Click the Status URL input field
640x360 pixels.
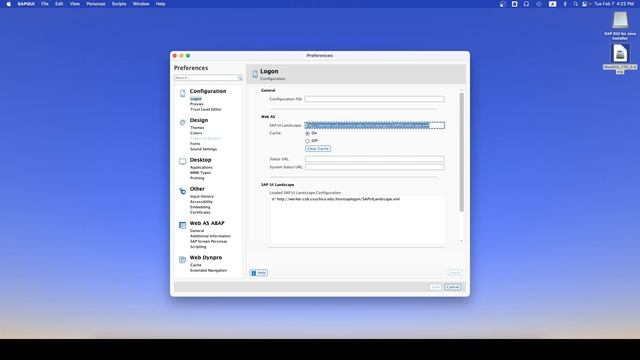(x=375, y=159)
